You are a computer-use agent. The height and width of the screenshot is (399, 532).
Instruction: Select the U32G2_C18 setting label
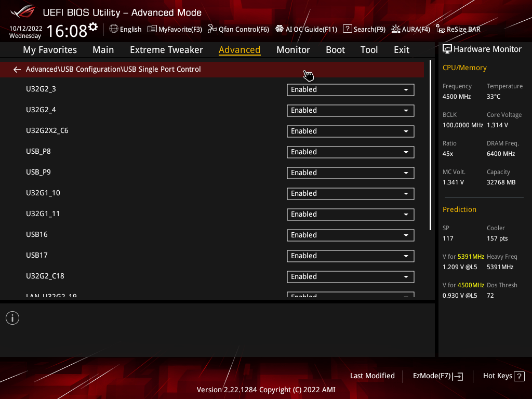pos(45,276)
